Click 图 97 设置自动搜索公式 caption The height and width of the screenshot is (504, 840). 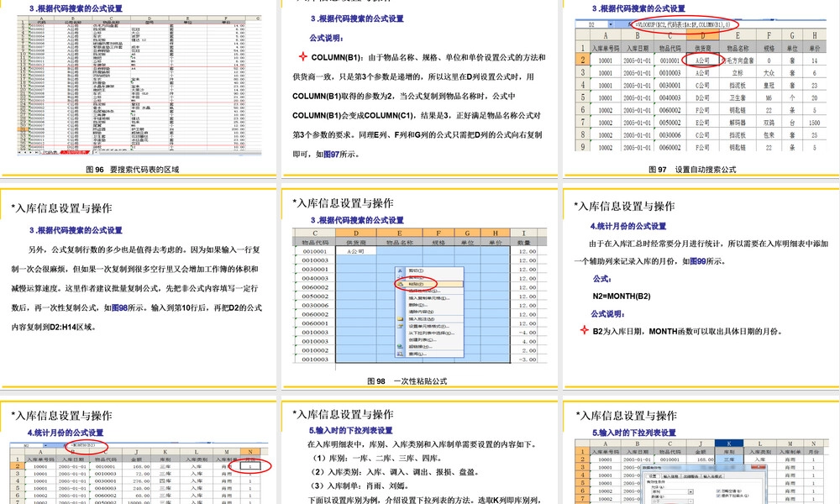coord(692,169)
